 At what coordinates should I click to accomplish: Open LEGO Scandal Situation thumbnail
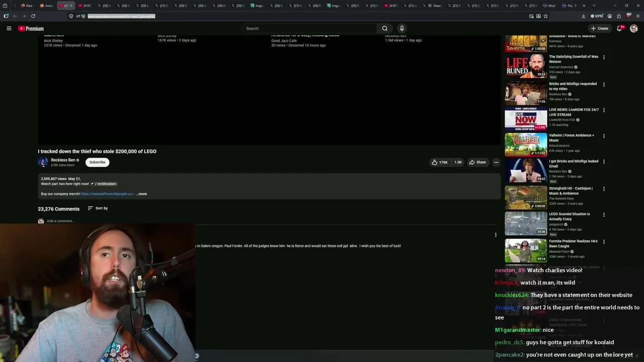[526, 223]
